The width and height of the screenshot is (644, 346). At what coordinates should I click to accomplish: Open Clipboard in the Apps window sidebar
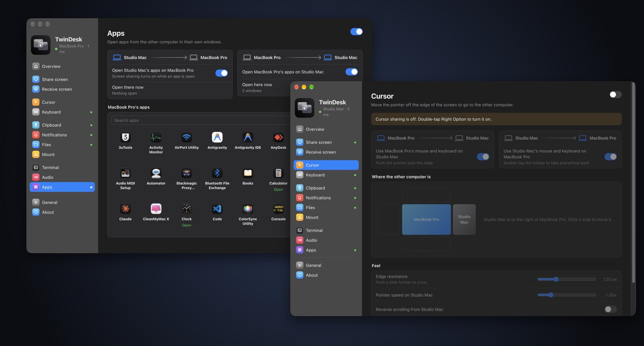62,125
